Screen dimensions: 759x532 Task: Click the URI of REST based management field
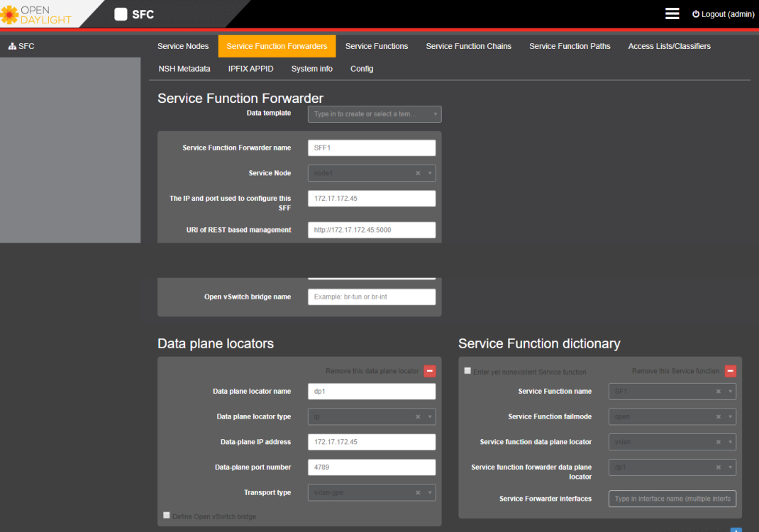(372, 230)
